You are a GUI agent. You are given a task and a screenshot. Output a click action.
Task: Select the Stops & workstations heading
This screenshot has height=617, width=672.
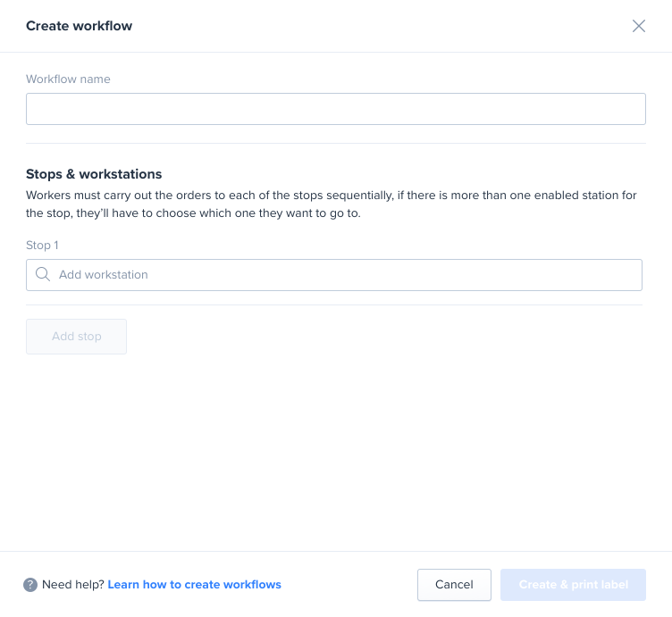click(94, 174)
